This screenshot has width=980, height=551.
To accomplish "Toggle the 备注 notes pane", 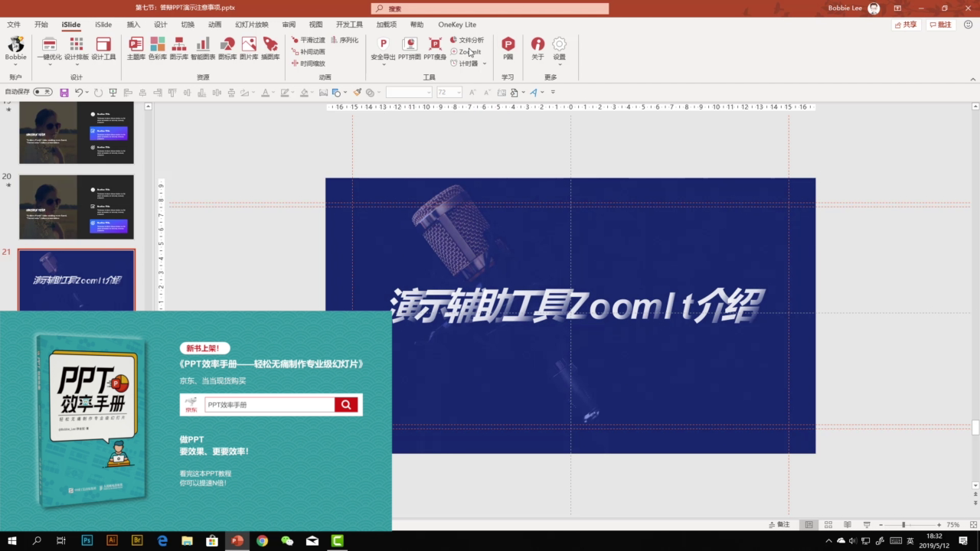I will pyautogui.click(x=779, y=525).
